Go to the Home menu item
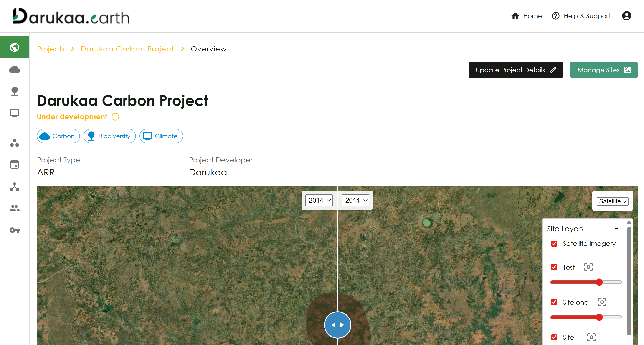Screen dimensions: 644x345 [527, 16]
